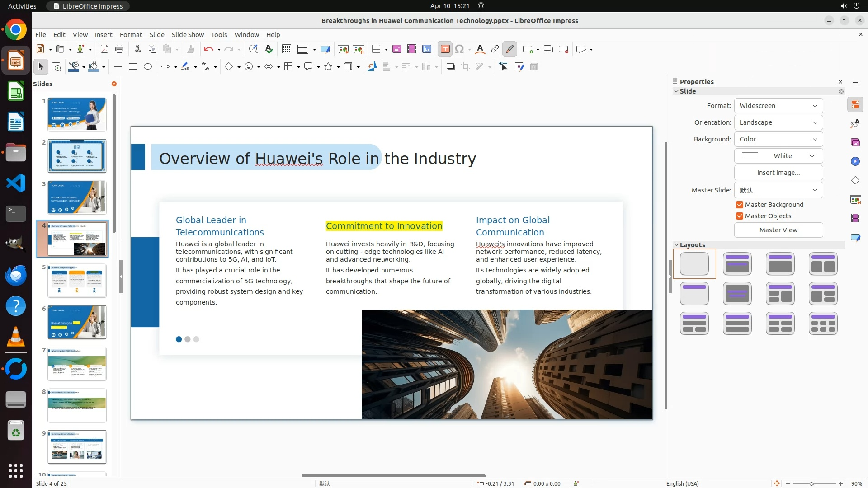The width and height of the screenshot is (868, 488).
Task: Click the Print icon in toolbar
Action: pos(119,49)
